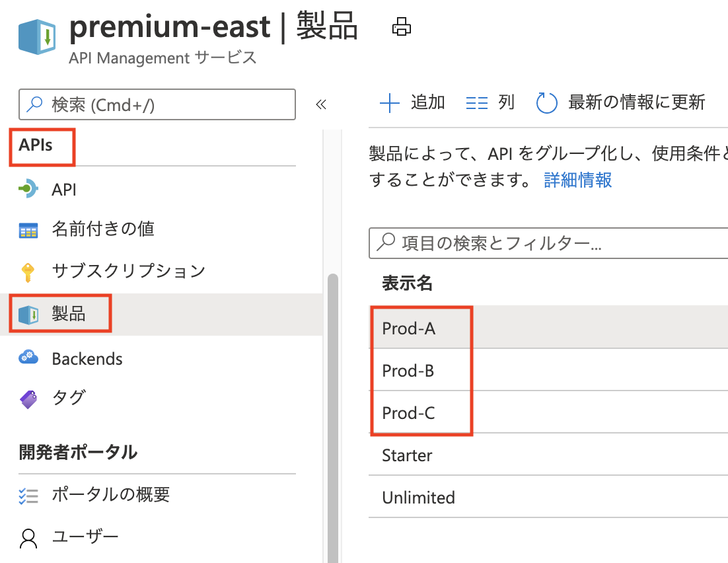The image size is (728, 563).
Task: Select the Unlimited product row
Action: (x=548, y=497)
